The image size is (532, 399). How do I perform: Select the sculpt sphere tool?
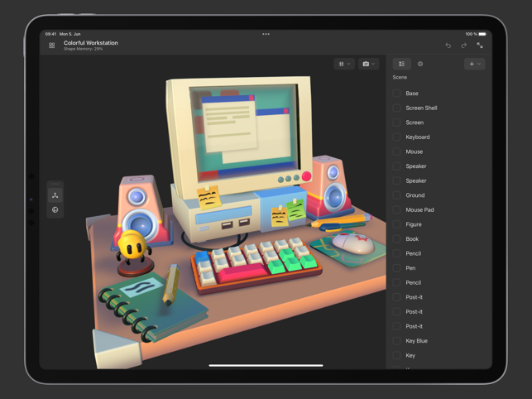pyautogui.click(x=55, y=209)
